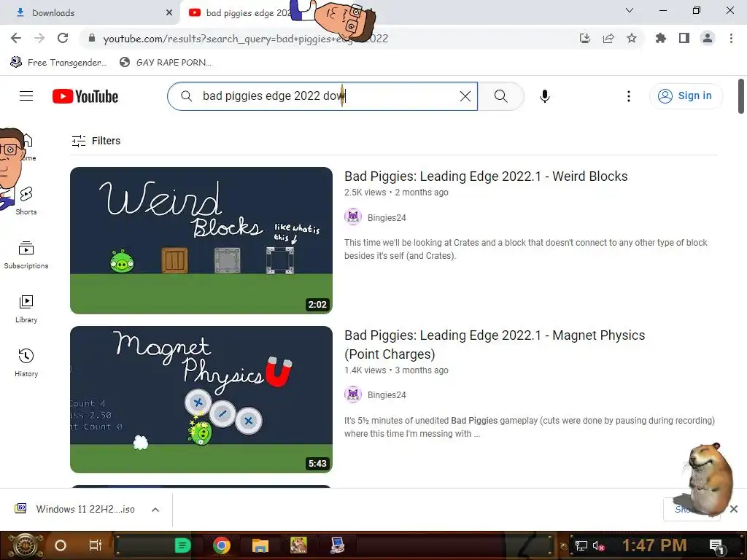Search with your voice microphone
This screenshot has width=747, height=560.
(x=544, y=96)
